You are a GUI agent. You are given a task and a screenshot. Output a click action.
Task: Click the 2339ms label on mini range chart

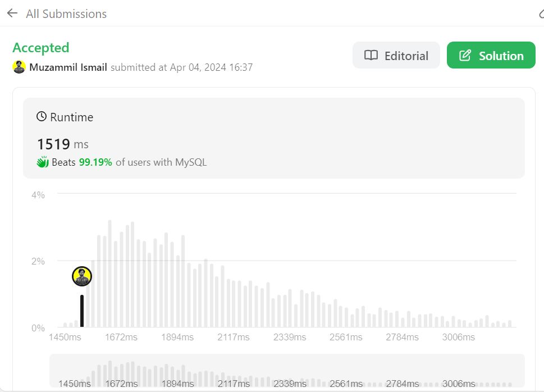[x=290, y=384]
